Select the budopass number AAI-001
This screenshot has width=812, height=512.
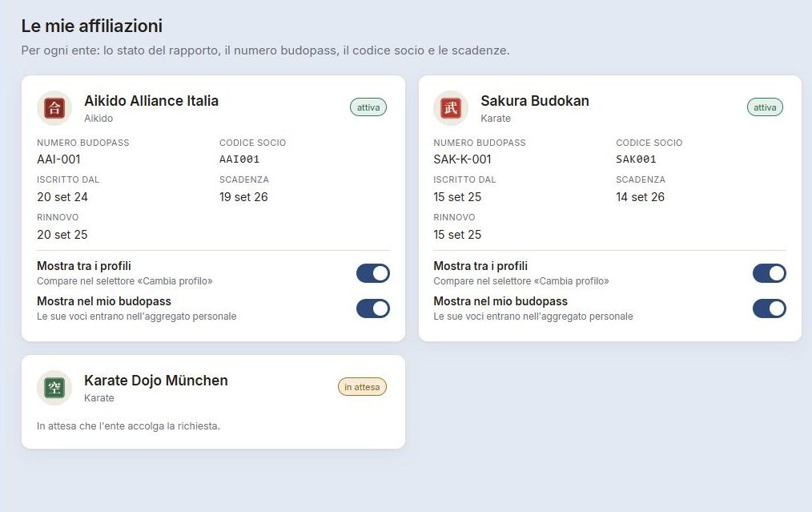(x=58, y=159)
